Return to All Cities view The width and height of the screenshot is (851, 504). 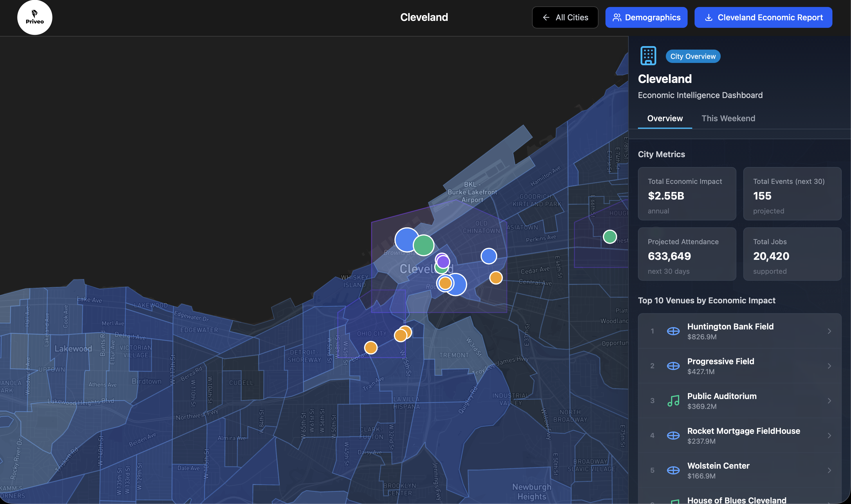point(565,17)
